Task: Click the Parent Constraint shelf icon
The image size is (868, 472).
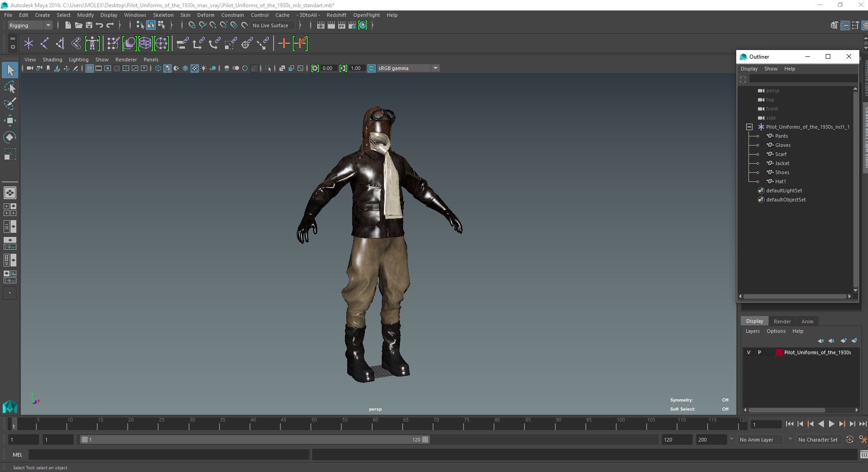Action: [183, 44]
